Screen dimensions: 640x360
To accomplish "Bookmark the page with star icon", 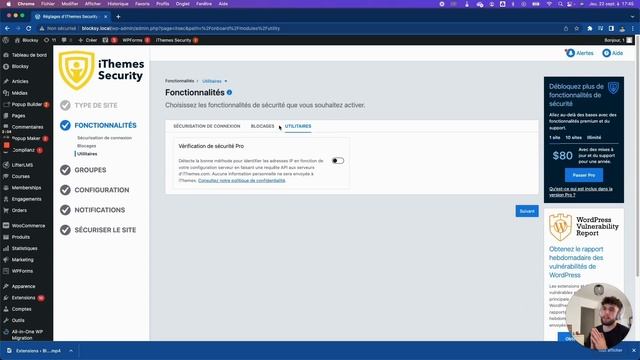I will [577, 28].
